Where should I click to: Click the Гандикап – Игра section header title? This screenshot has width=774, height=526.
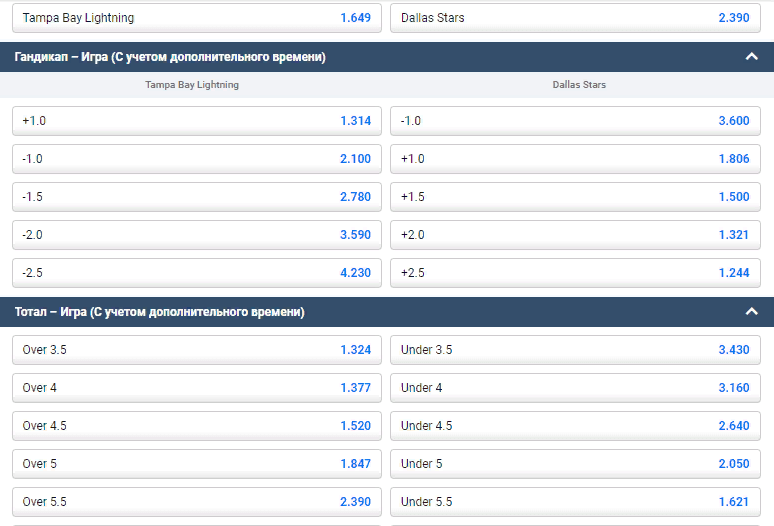(170, 57)
